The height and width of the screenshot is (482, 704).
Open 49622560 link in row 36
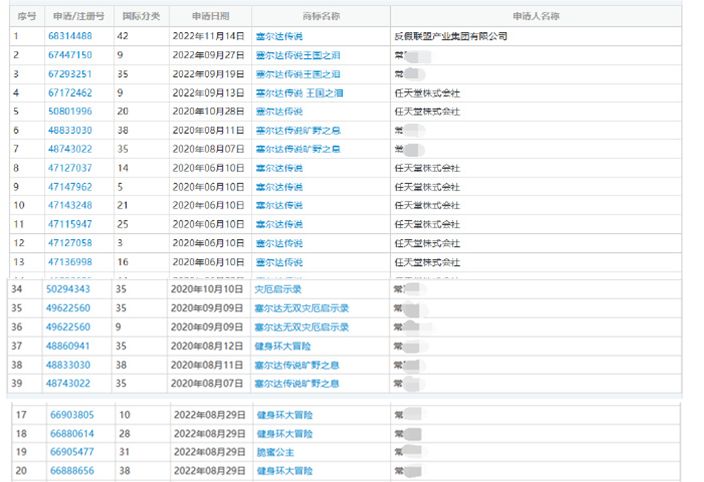[x=68, y=327]
